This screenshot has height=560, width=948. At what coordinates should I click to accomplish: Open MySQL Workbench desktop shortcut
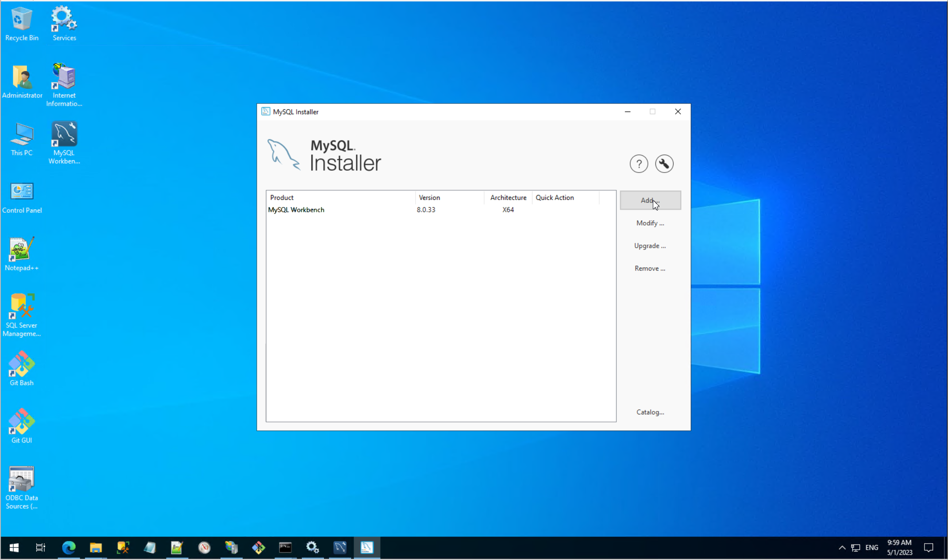tap(64, 142)
